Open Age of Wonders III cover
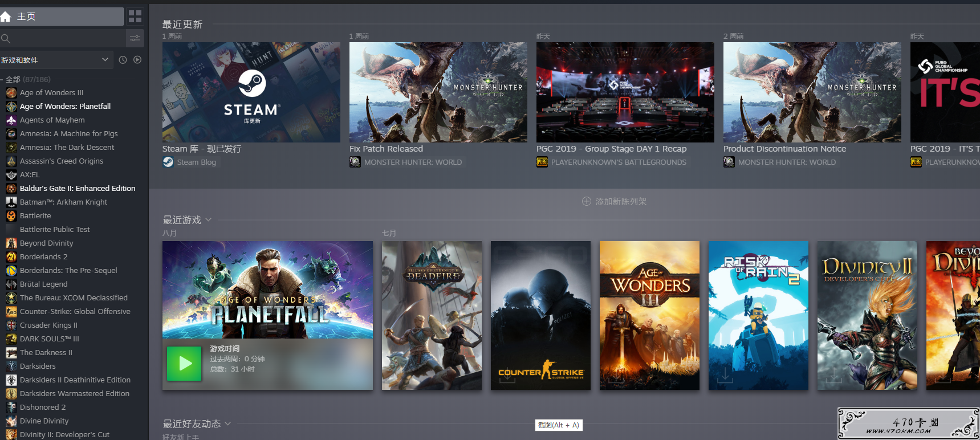This screenshot has height=440, width=980. [649, 316]
